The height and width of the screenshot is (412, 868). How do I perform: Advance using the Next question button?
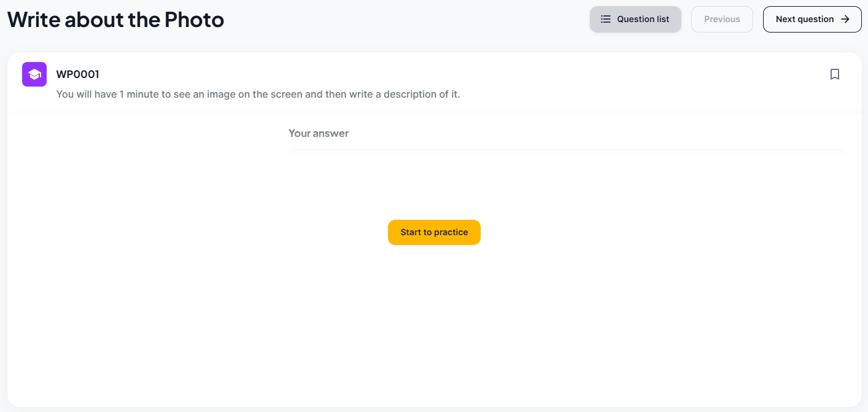coord(812,19)
